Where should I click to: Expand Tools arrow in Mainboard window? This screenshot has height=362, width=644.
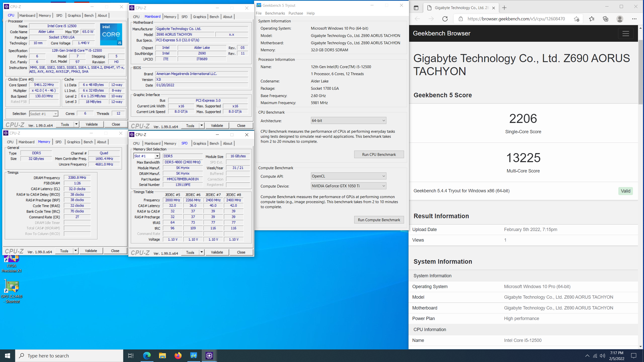[x=202, y=125]
